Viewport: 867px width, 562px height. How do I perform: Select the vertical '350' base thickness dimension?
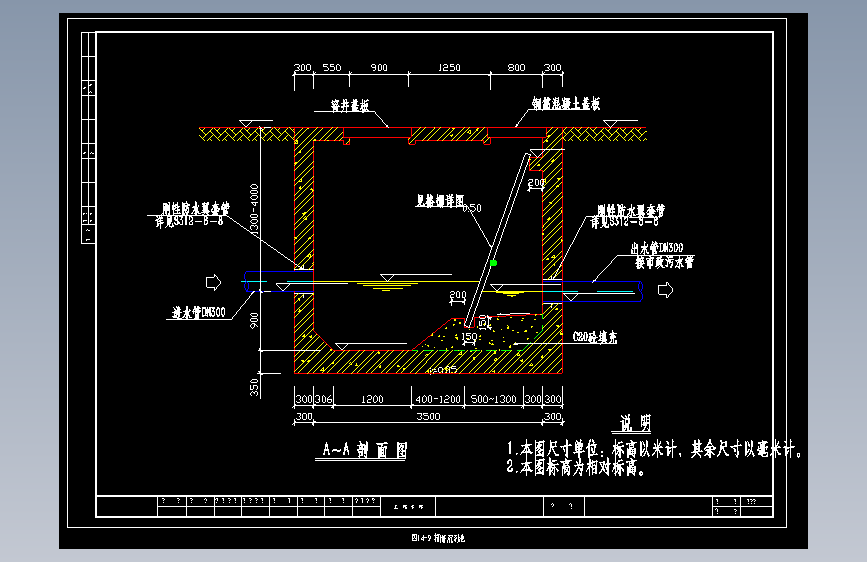[x=254, y=387]
